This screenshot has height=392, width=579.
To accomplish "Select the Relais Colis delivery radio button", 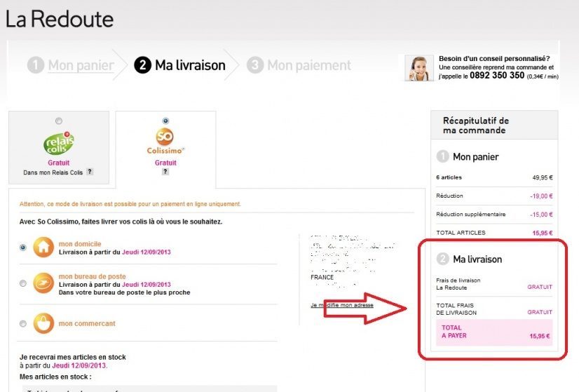I will coord(59,121).
